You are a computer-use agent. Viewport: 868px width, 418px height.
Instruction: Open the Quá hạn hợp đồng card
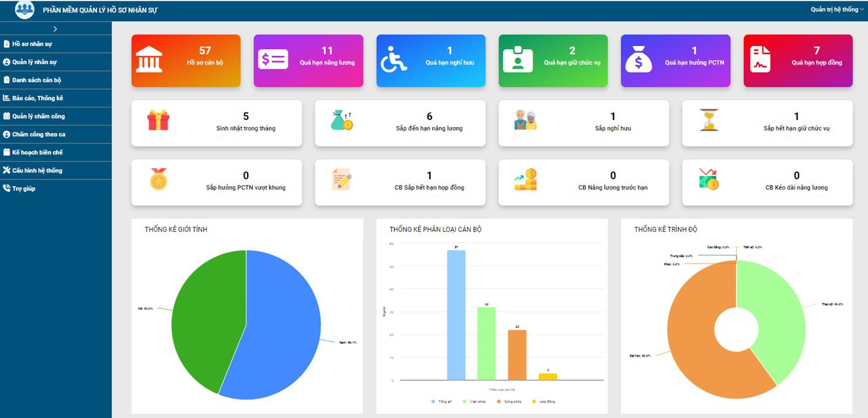[797, 60]
